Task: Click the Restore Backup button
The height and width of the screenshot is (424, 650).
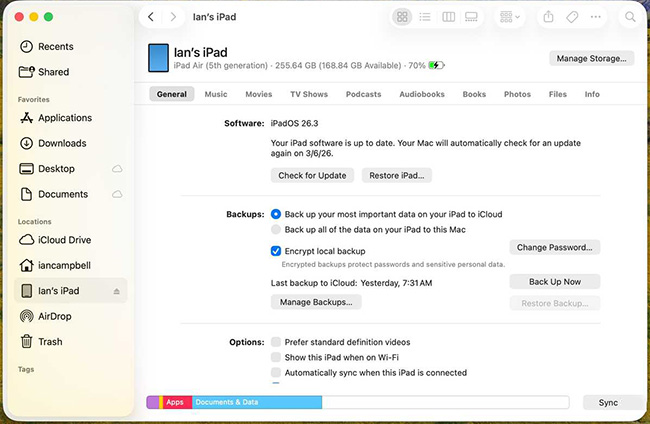Action: tap(555, 303)
